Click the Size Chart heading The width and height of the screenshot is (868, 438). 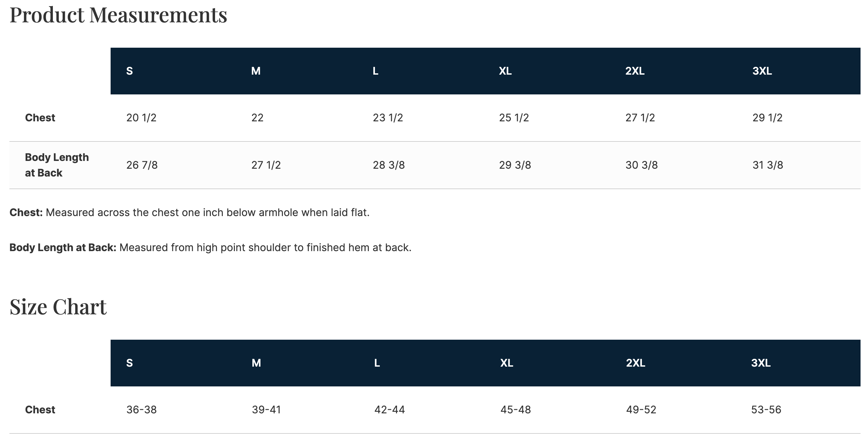[58, 307]
